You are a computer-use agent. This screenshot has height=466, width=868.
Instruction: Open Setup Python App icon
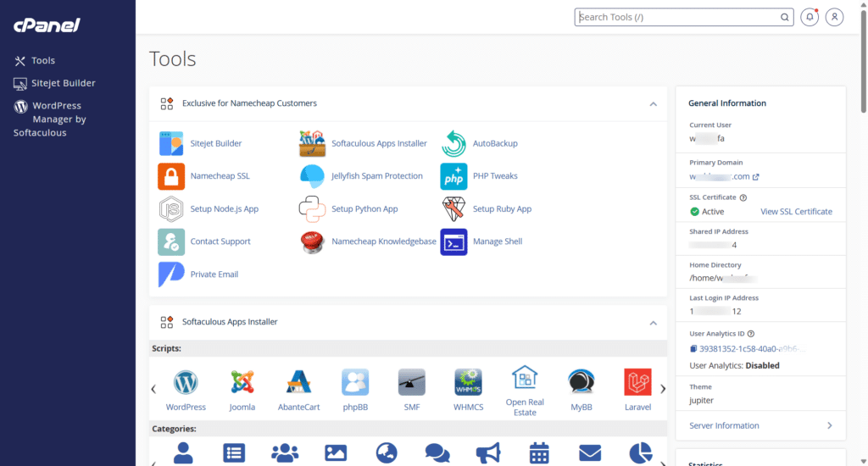point(312,209)
